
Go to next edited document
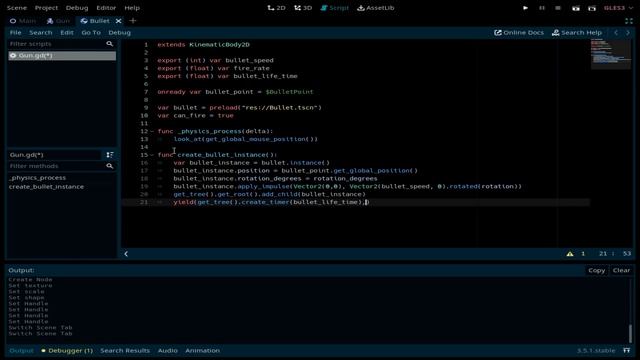(628, 32)
